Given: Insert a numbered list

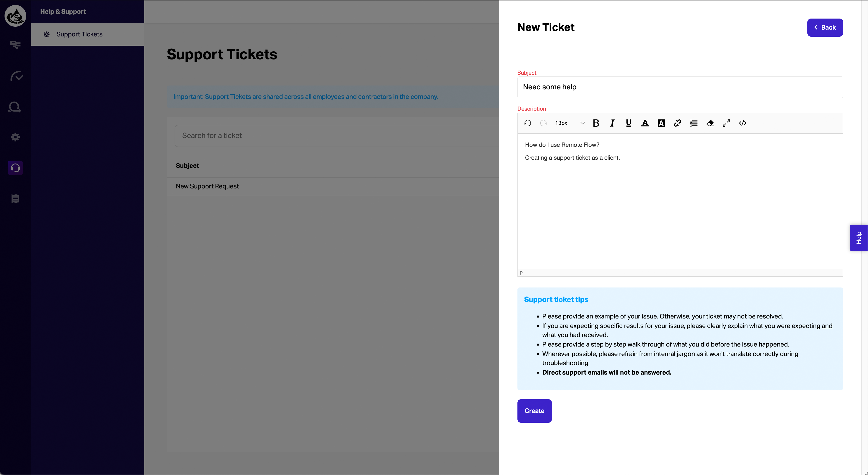Looking at the screenshot, I should [x=694, y=123].
